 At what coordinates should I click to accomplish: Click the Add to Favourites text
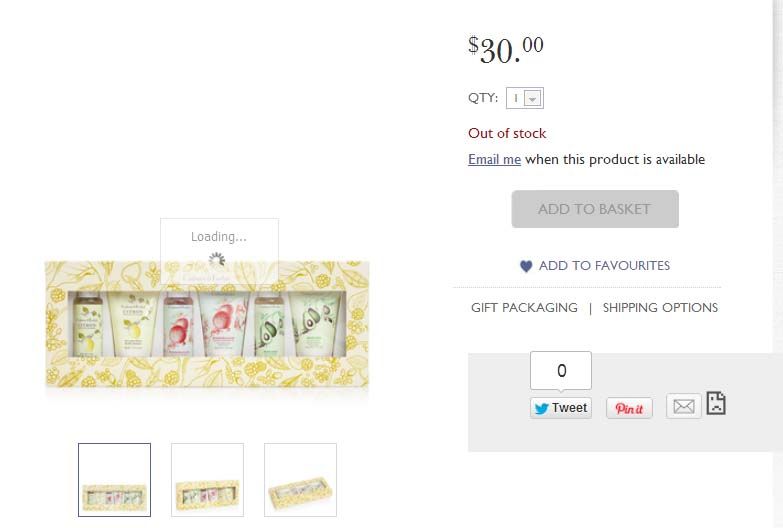tap(604, 266)
